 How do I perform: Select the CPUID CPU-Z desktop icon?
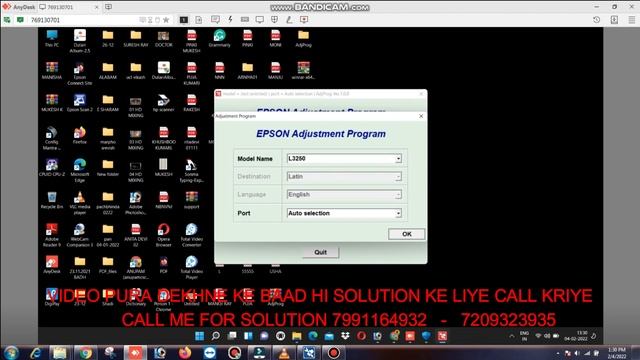(52, 167)
